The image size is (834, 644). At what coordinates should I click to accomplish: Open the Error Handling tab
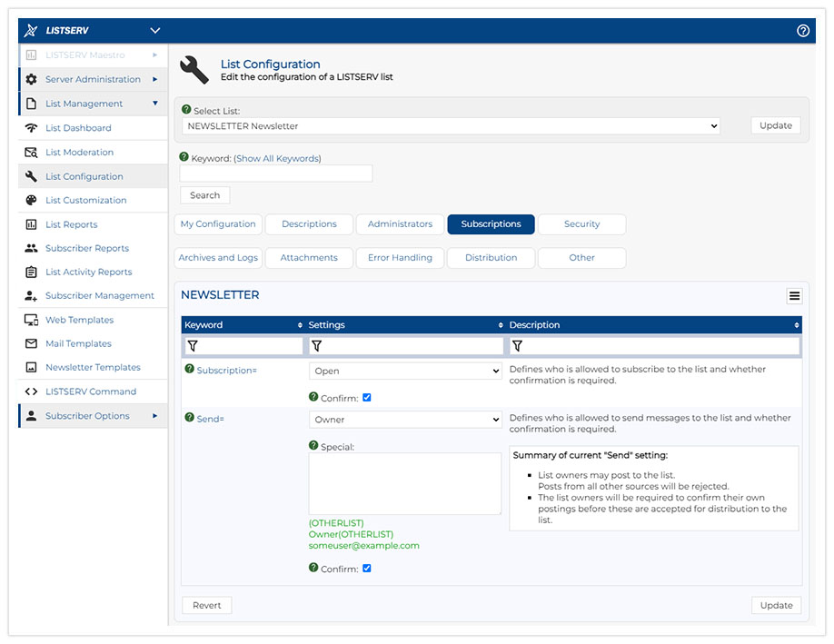(400, 257)
